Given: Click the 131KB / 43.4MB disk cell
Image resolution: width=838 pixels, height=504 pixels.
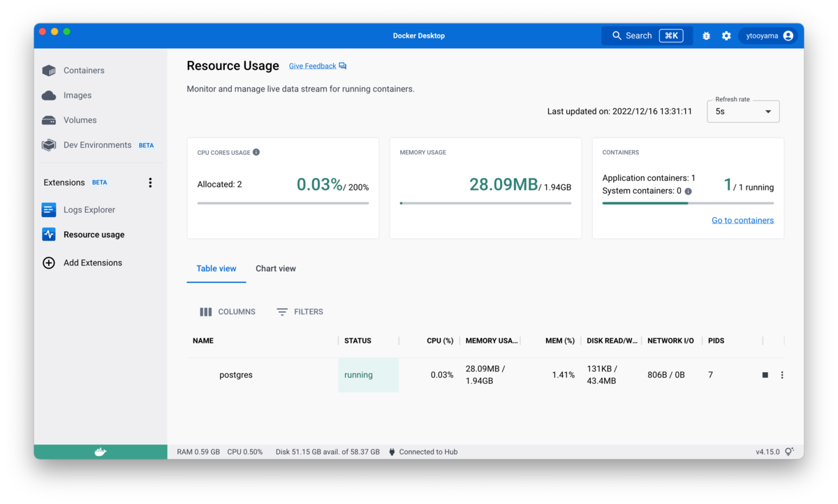Looking at the screenshot, I should click(601, 375).
